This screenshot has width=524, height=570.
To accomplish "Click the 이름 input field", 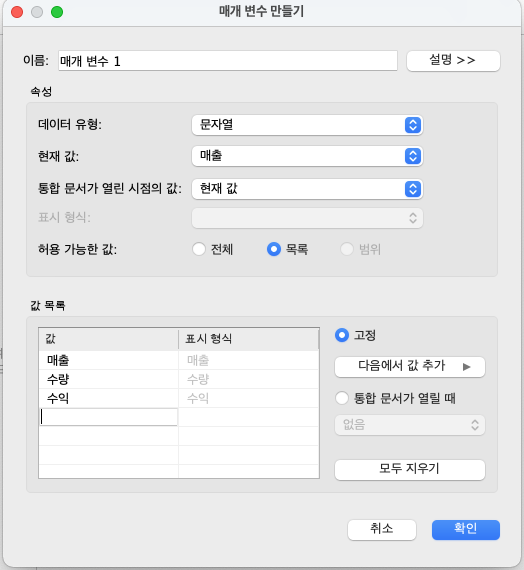I will [x=228, y=61].
